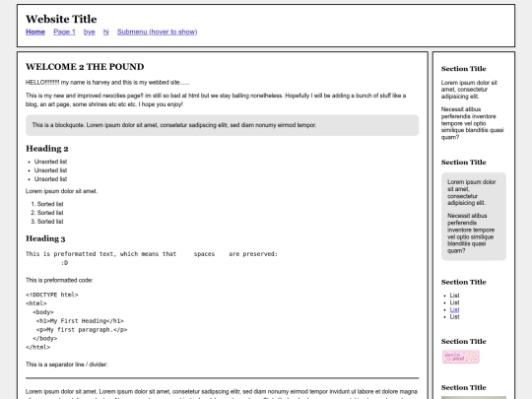Screen dimensions: 532x399
Task: Click the 'This is a separator line / divider:' text
Action: coord(67,365)
